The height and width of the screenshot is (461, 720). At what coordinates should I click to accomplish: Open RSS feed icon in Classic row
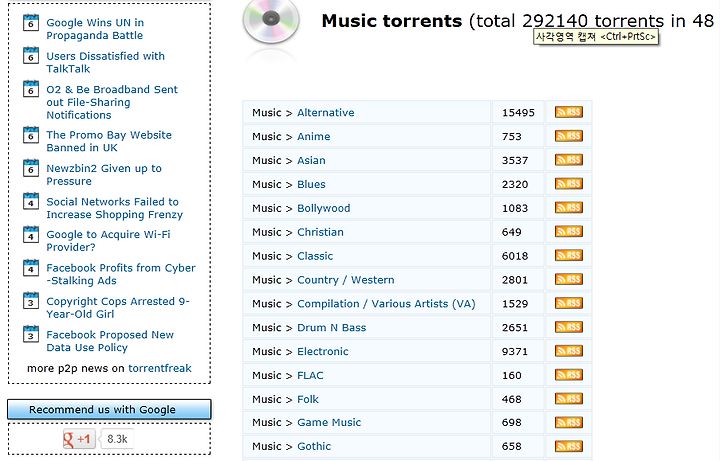tap(568, 255)
